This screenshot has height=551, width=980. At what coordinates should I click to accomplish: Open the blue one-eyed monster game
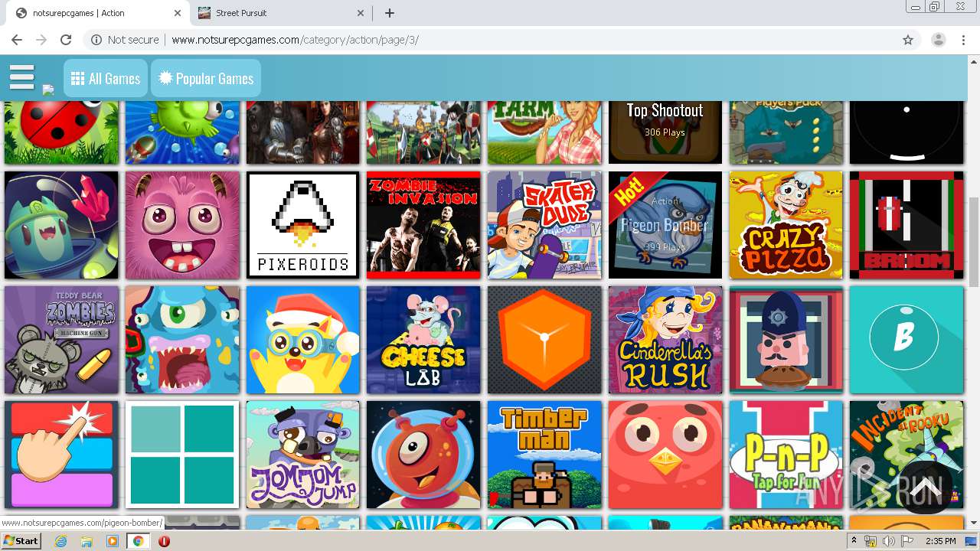[182, 340]
